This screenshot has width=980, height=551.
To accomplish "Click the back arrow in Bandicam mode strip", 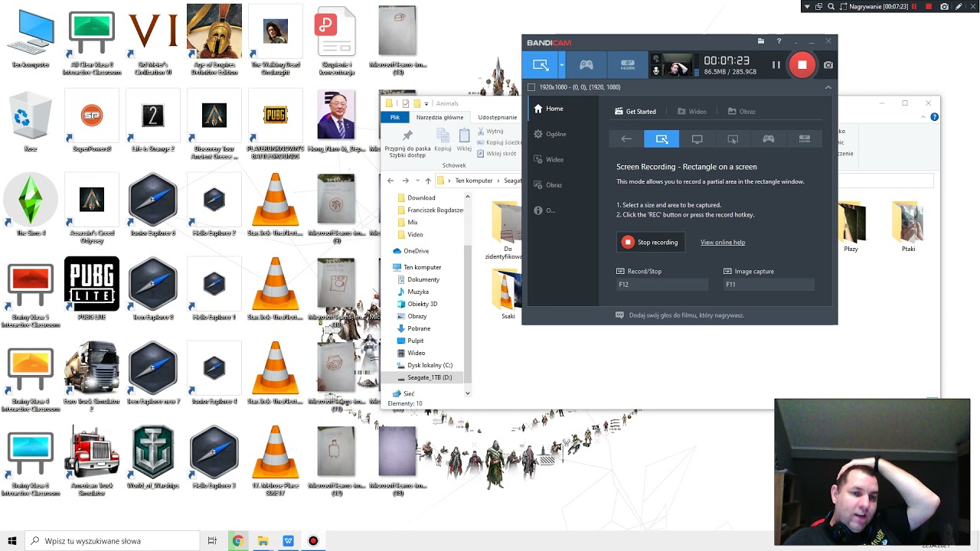I will coord(626,139).
